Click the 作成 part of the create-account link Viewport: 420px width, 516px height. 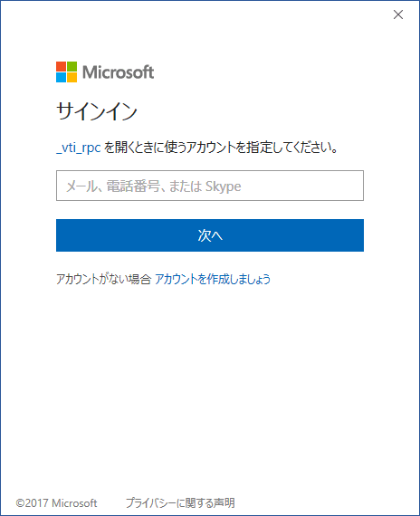point(217,279)
